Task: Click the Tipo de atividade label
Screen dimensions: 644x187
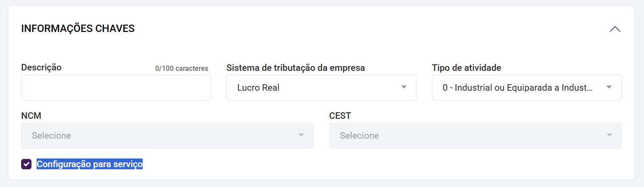Action: click(466, 68)
